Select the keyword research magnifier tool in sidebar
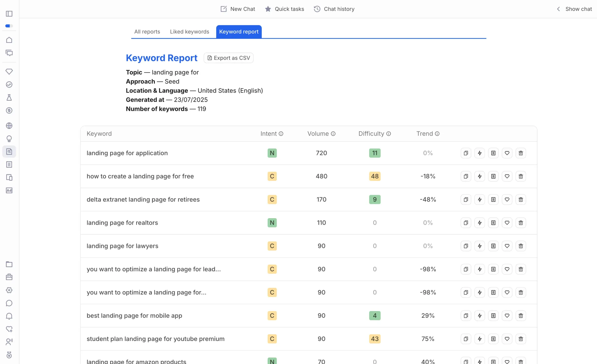This screenshot has width=597, height=364. tap(9, 151)
